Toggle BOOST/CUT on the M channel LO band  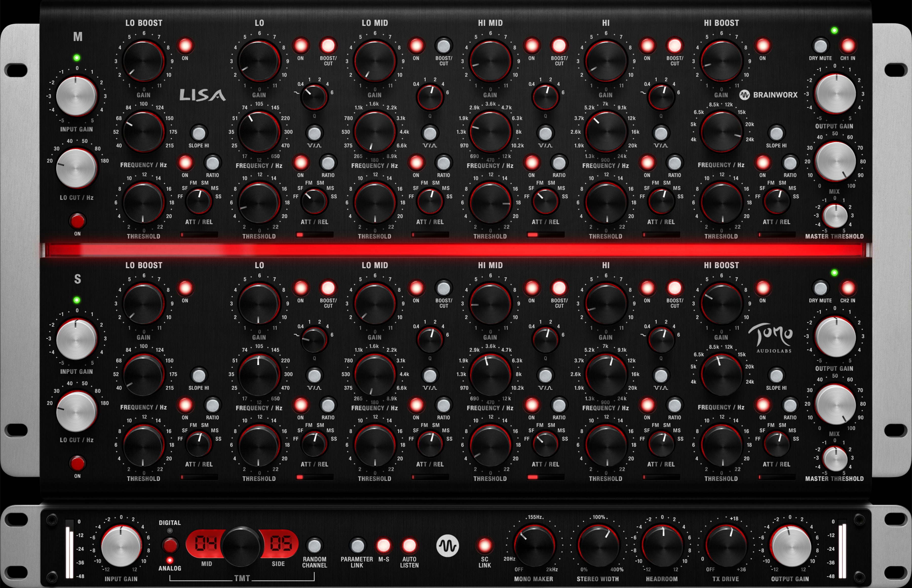tap(328, 47)
